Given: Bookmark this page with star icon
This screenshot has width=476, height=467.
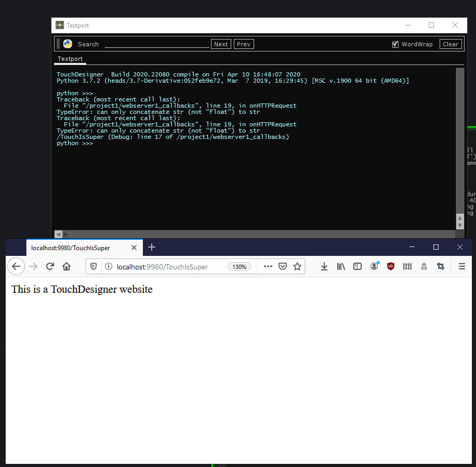Looking at the screenshot, I should pos(297,266).
